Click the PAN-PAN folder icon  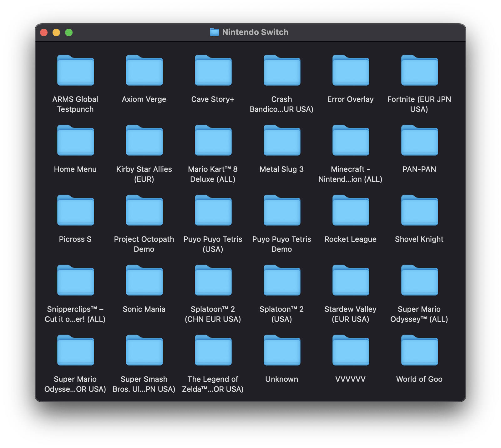(x=419, y=140)
